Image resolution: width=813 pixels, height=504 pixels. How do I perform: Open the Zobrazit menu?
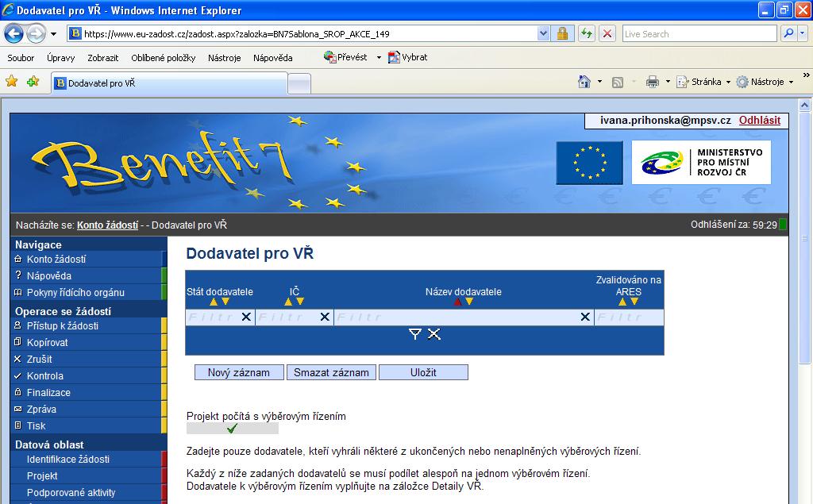click(102, 58)
